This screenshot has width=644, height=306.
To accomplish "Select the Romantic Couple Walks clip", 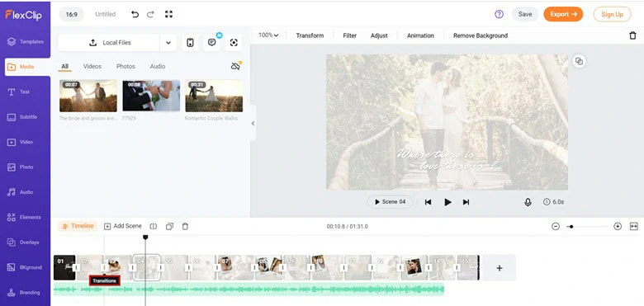I will pos(214,96).
